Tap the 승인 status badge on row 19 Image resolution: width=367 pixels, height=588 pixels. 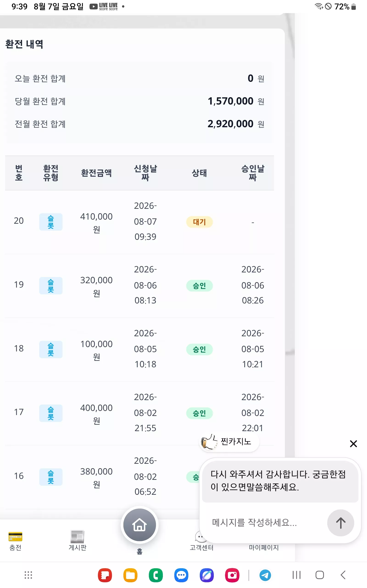(x=199, y=286)
